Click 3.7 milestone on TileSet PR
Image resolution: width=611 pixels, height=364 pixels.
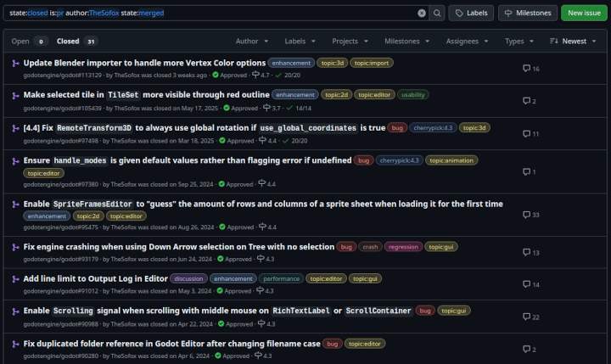tap(272, 108)
